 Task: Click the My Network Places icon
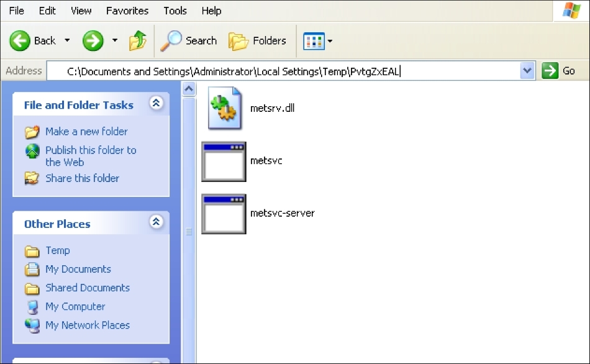(x=32, y=325)
